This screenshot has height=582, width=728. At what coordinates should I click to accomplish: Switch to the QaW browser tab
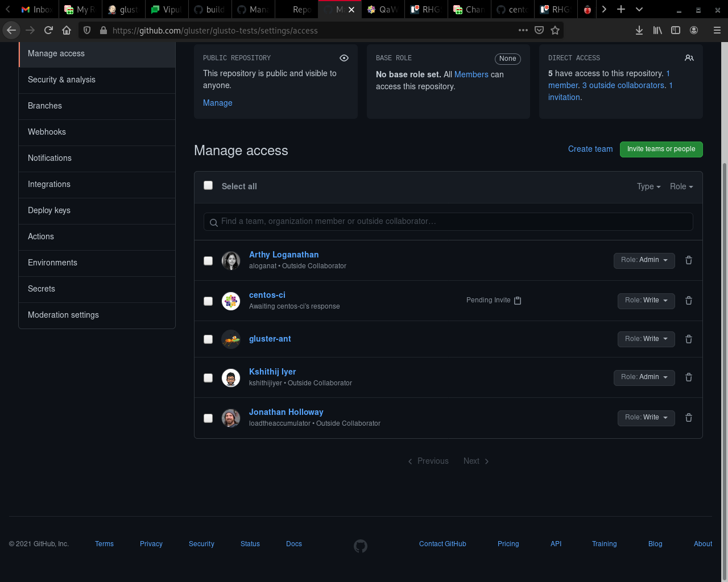pos(383,10)
